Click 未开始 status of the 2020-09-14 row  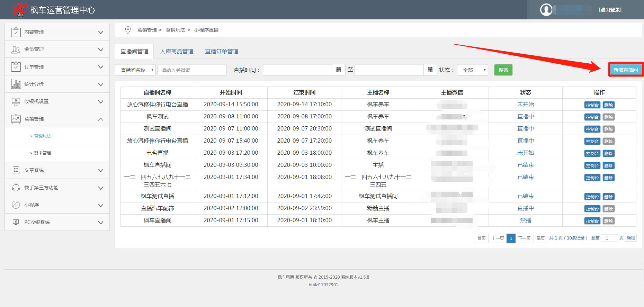tap(526, 104)
